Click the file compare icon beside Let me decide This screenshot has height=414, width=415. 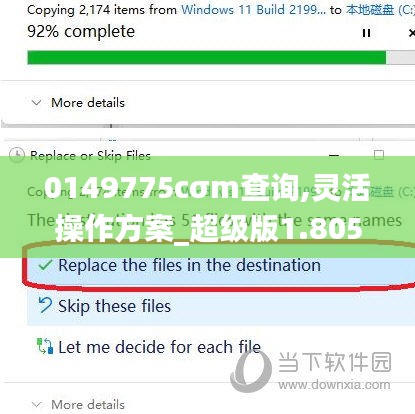tap(45, 346)
